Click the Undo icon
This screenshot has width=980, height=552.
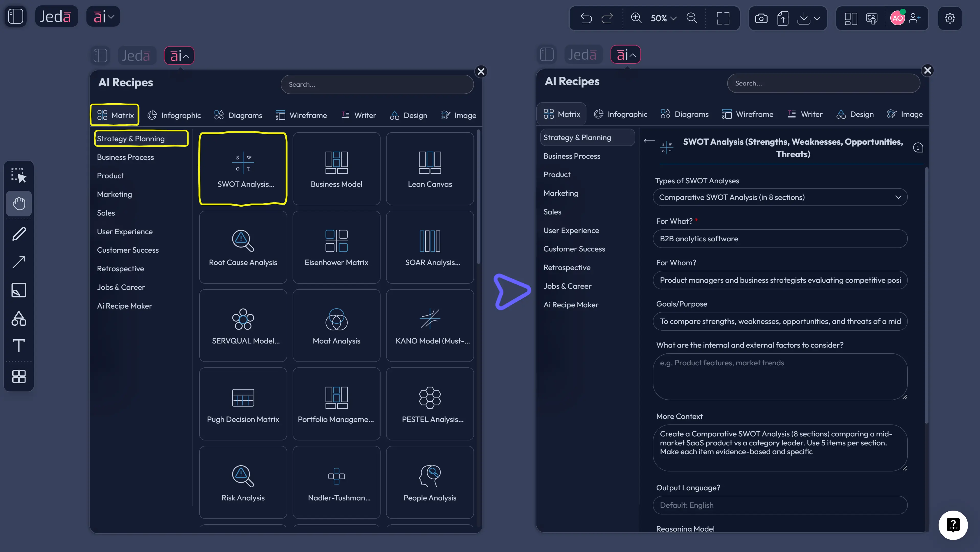[x=586, y=18]
